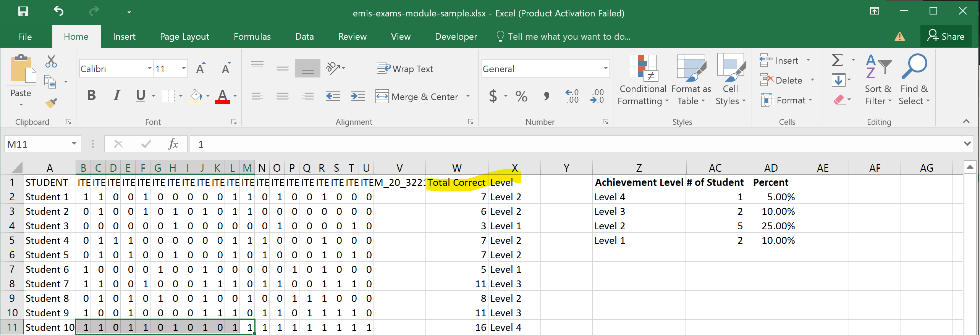
Task: Click the Format Painter brush icon
Action: 51,103
